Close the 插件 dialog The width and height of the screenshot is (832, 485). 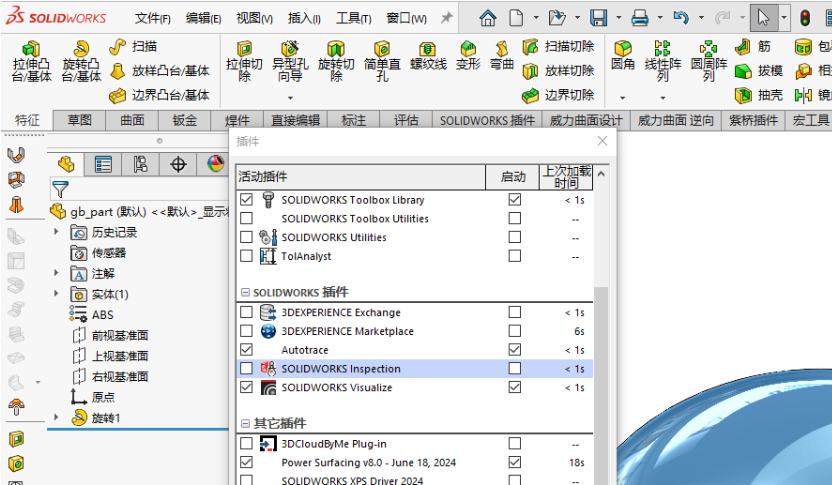(x=602, y=141)
